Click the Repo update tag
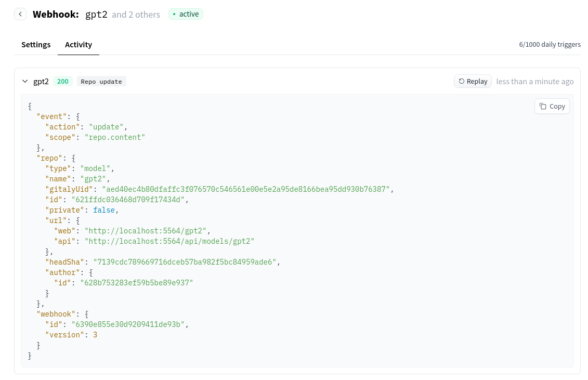The height and width of the screenshot is (380, 588). tap(101, 82)
